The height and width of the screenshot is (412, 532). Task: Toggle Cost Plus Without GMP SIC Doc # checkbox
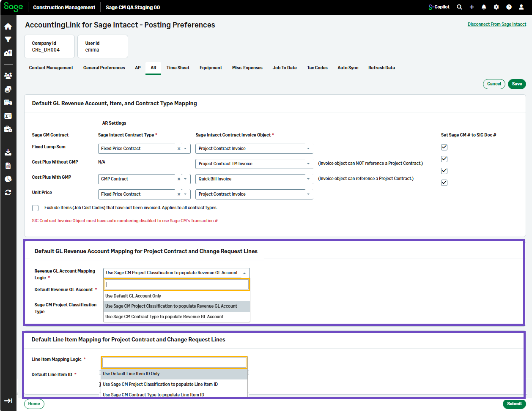(444, 159)
